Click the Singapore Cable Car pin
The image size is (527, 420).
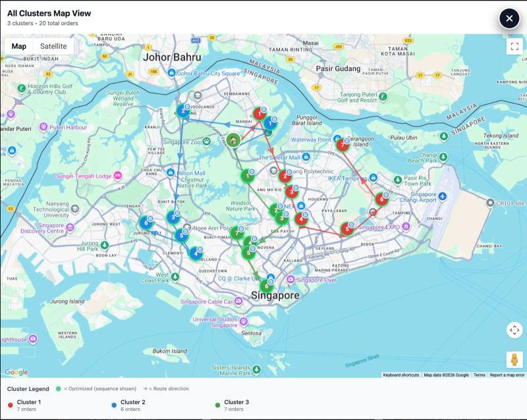238,301
